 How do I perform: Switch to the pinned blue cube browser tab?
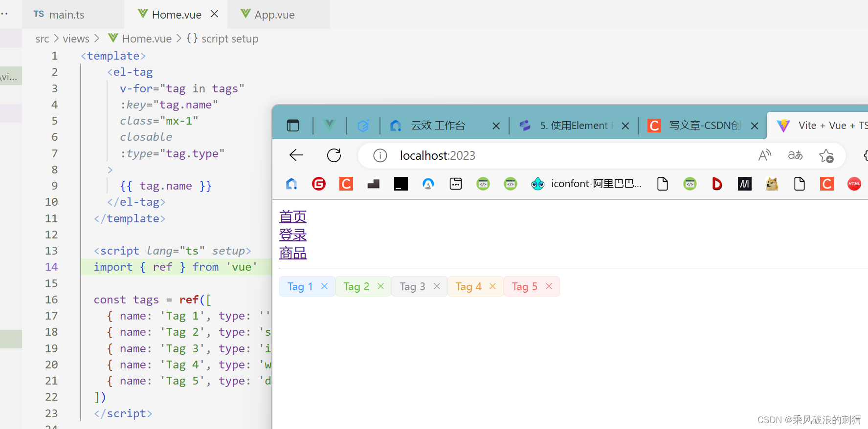tap(363, 126)
